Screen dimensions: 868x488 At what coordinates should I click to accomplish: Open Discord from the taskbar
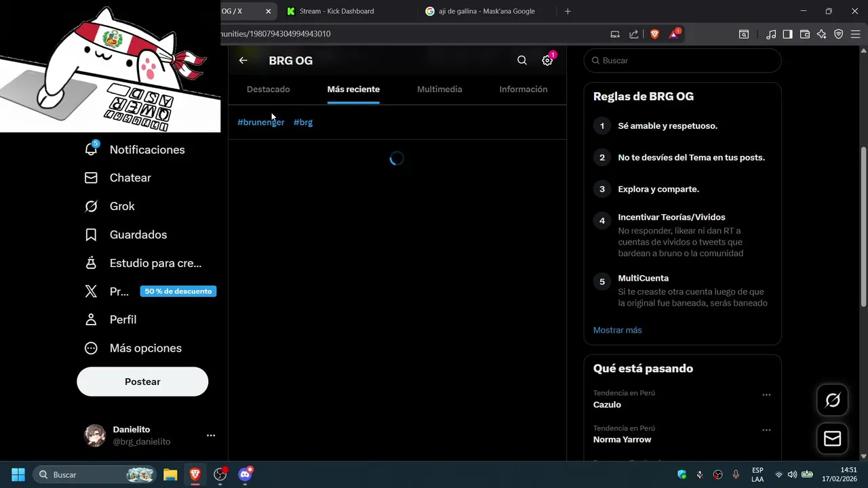(245, 474)
